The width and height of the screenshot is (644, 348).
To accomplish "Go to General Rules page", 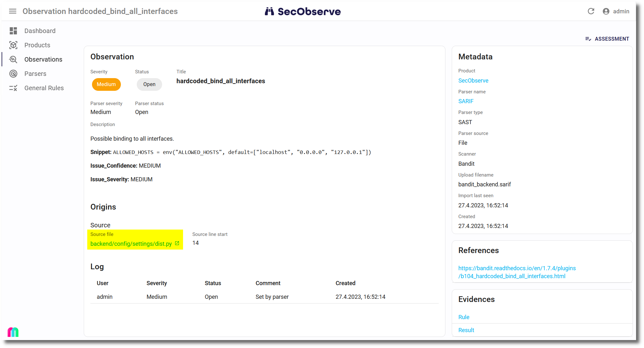I will (44, 88).
